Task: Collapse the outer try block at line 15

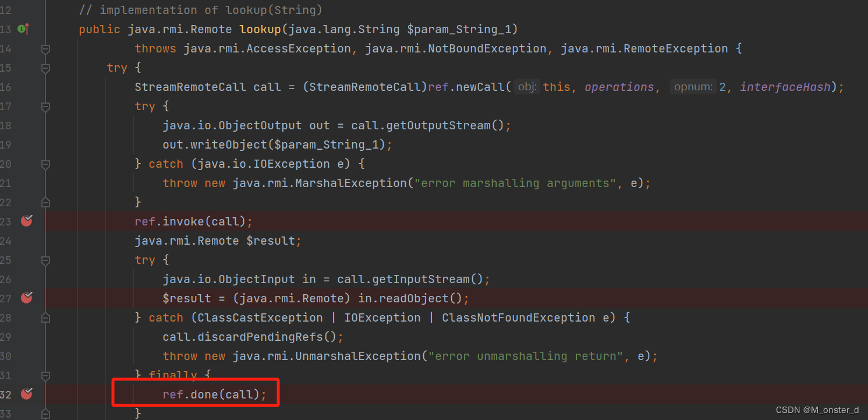Action: coord(46,68)
